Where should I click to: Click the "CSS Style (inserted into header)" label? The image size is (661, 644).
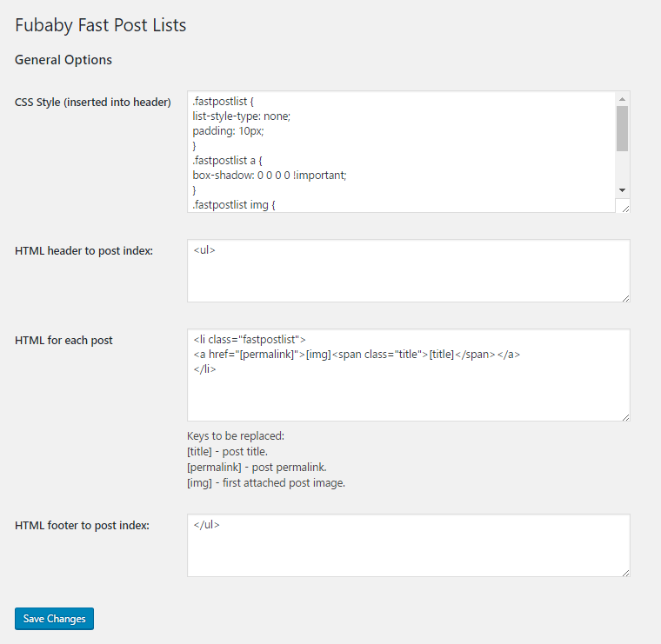click(x=92, y=103)
